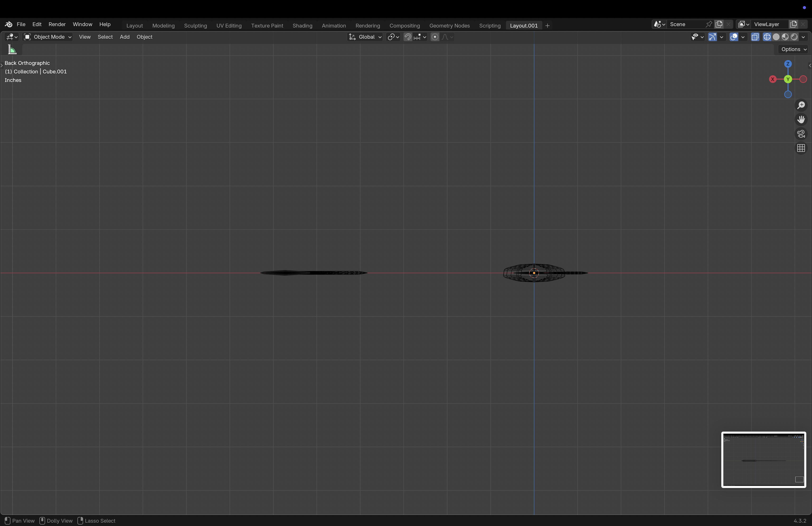Open the Object Mode dropdown
Viewport: 812px width, 526px height.
47,37
